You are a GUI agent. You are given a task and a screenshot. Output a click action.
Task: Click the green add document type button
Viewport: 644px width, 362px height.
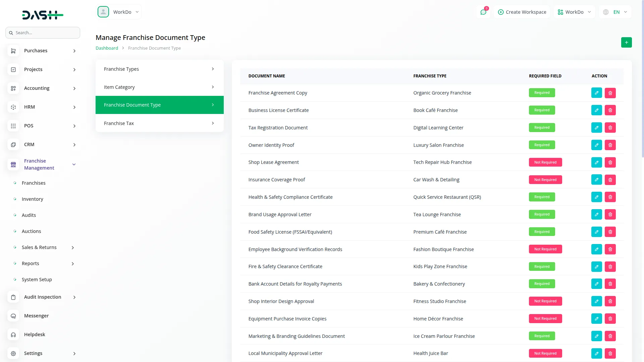point(626,43)
